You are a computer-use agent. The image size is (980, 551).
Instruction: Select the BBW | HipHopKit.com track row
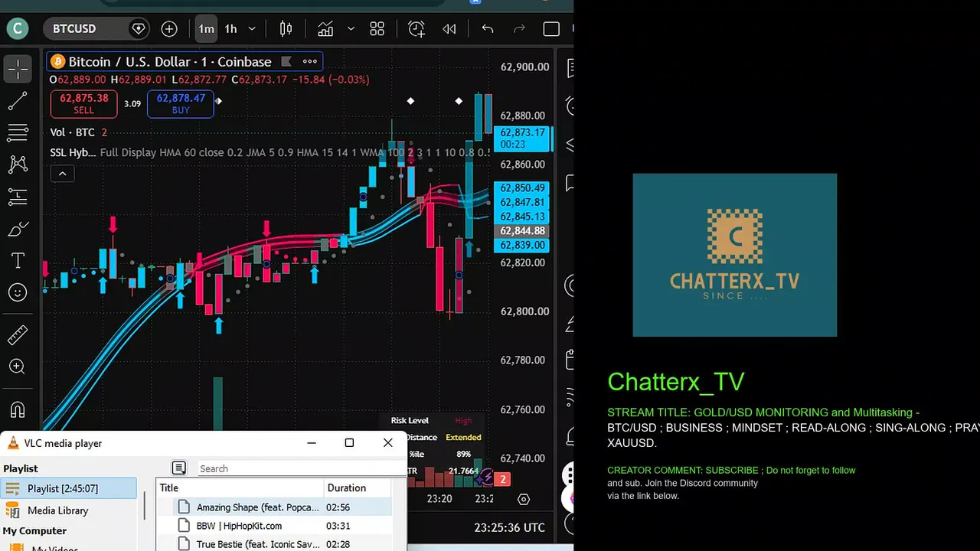[275, 526]
